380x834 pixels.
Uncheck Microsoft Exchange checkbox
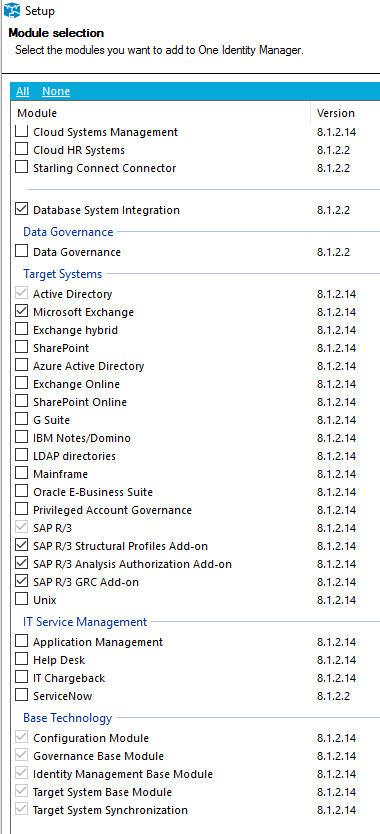point(22,312)
